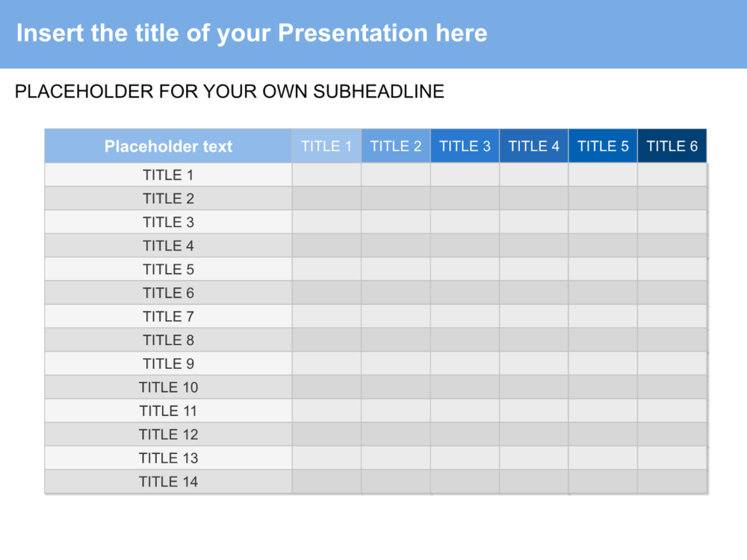Select the TITLE 3 row label
The height and width of the screenshot is (560, 747).
(x=168, y=223)
